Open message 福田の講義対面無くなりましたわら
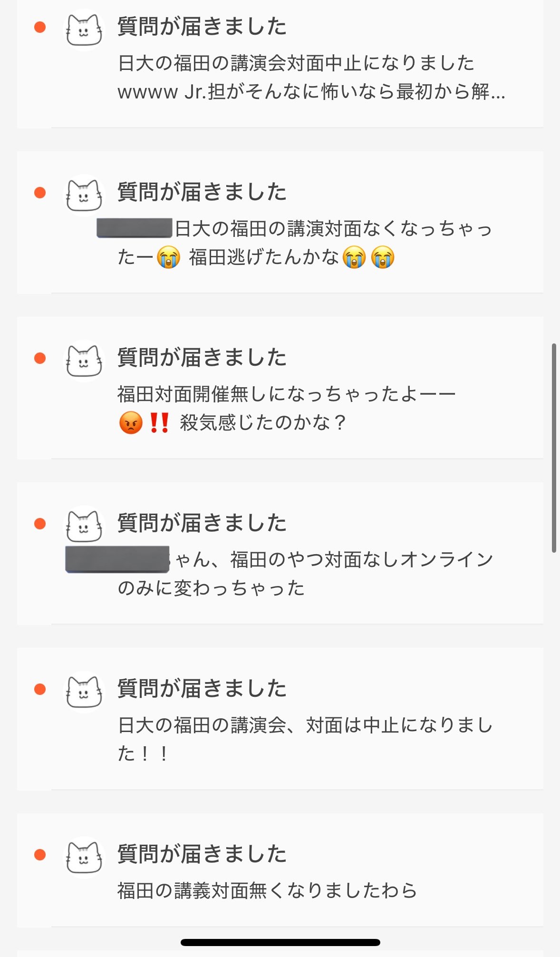This screenshot has width=560, height=957. click(x=267, y=890)
